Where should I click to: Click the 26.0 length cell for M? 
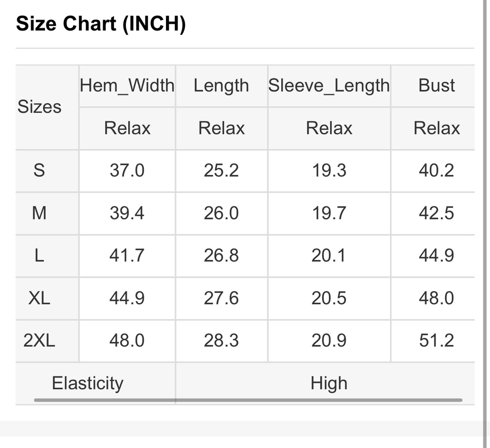click(221, 213)
